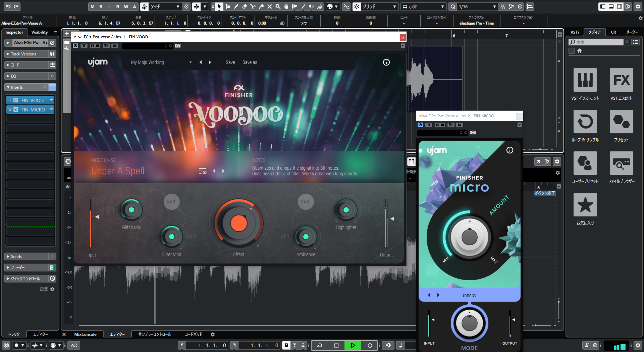Select the Scissors split tool in toolbar
This screenshot has height=352, width=644.
(253, 6)
